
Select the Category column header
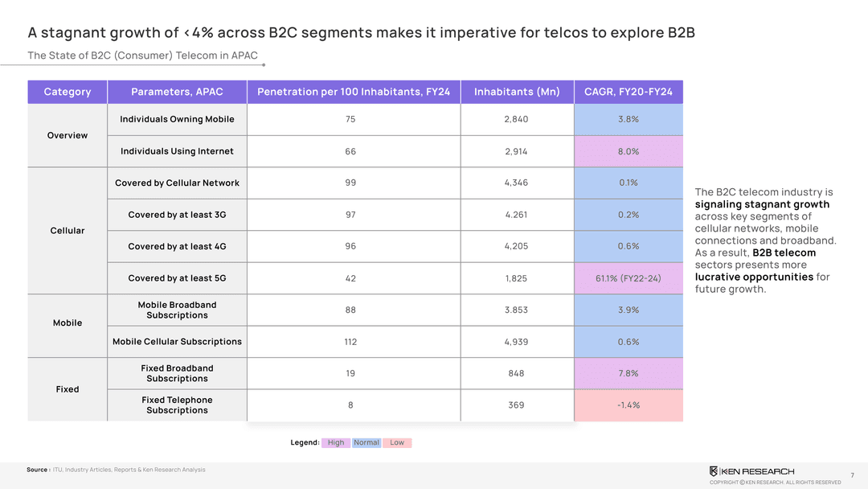(68, 92)
